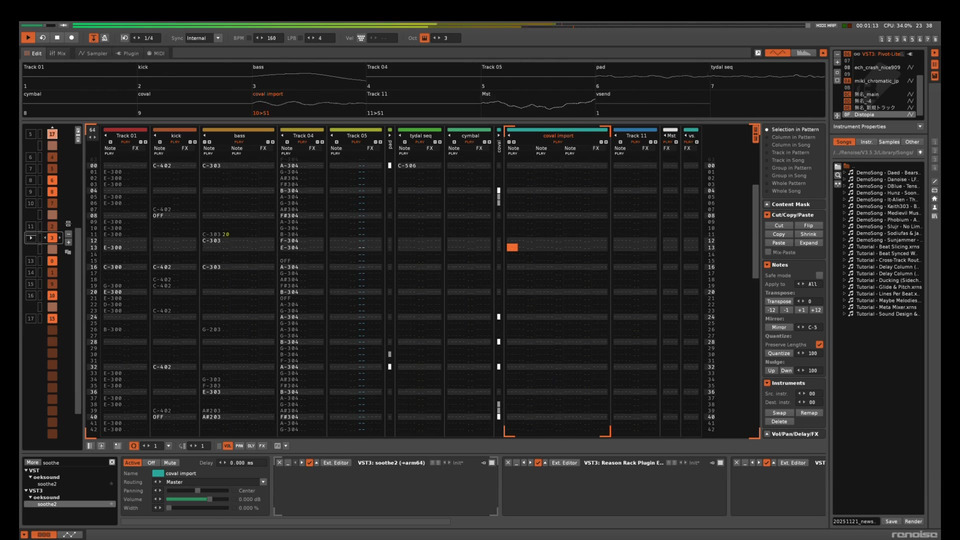The height and width of the screenshot is (540, 960).
Task: Click the Ext. Editor button for soothe2
Action: pos(333,463)
